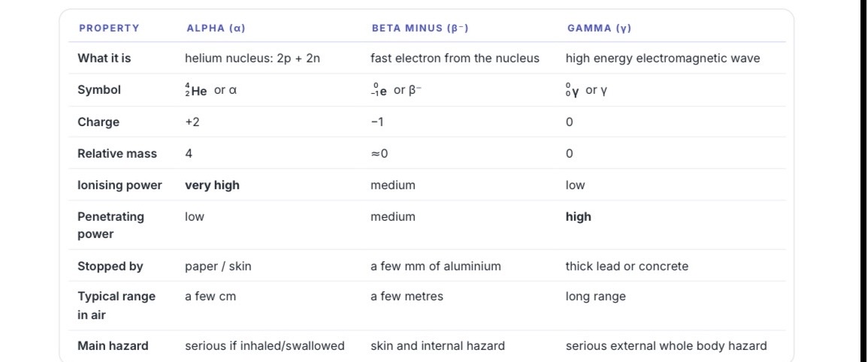
Task: Click 'a few mm of aluminium' cell
Action: tap(436, 266)
